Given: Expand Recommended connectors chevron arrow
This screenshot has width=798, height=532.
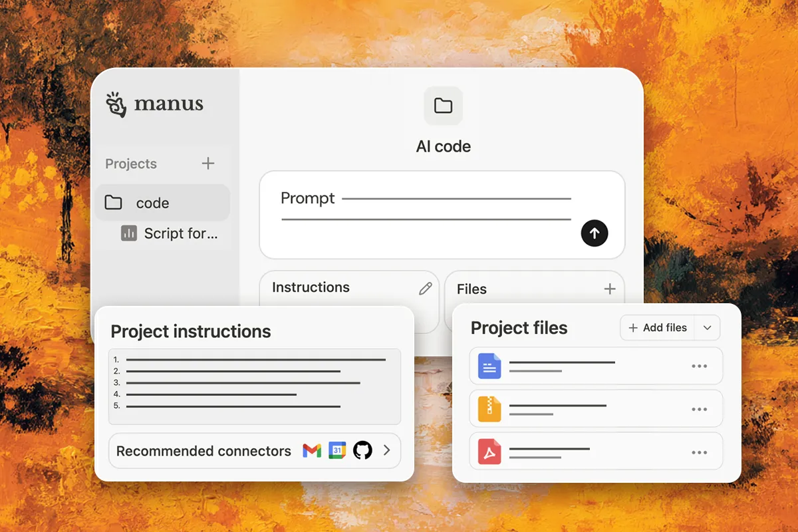Looking at the screenshot, I should 387,450.
